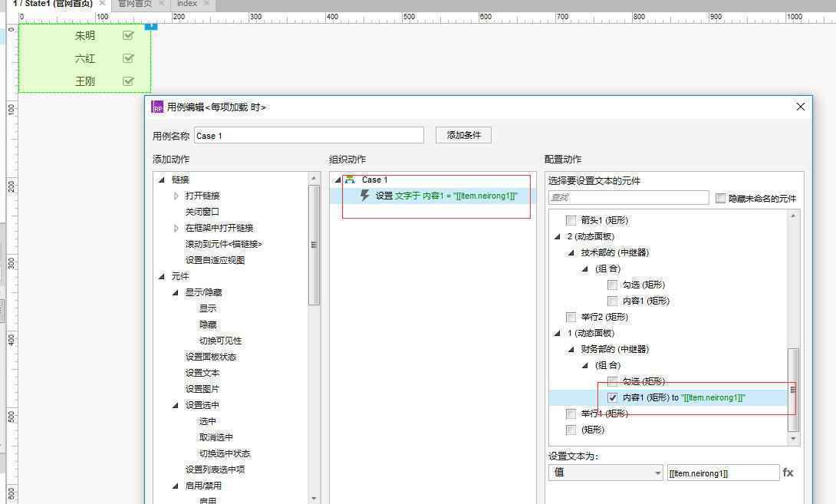Select the 取消选中 action

click(x=216, y=437)
